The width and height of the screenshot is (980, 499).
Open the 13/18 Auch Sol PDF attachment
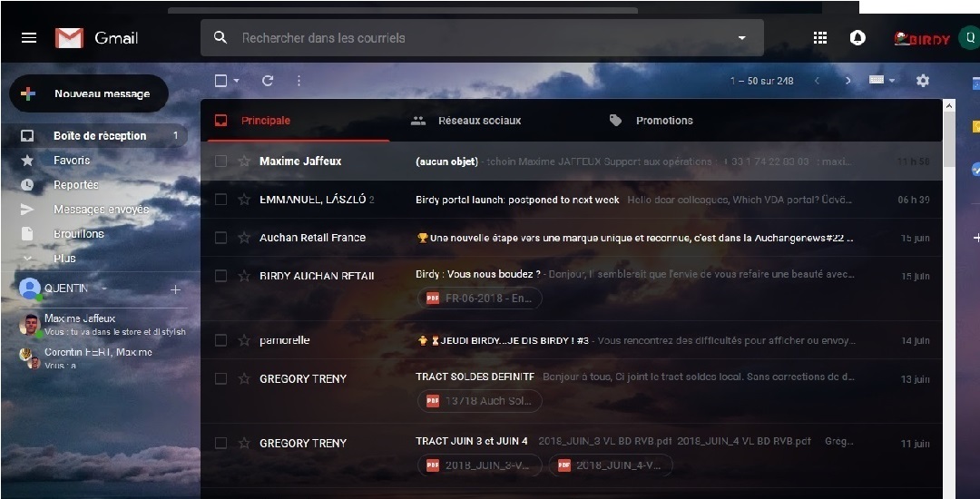(x=480, y=401)
